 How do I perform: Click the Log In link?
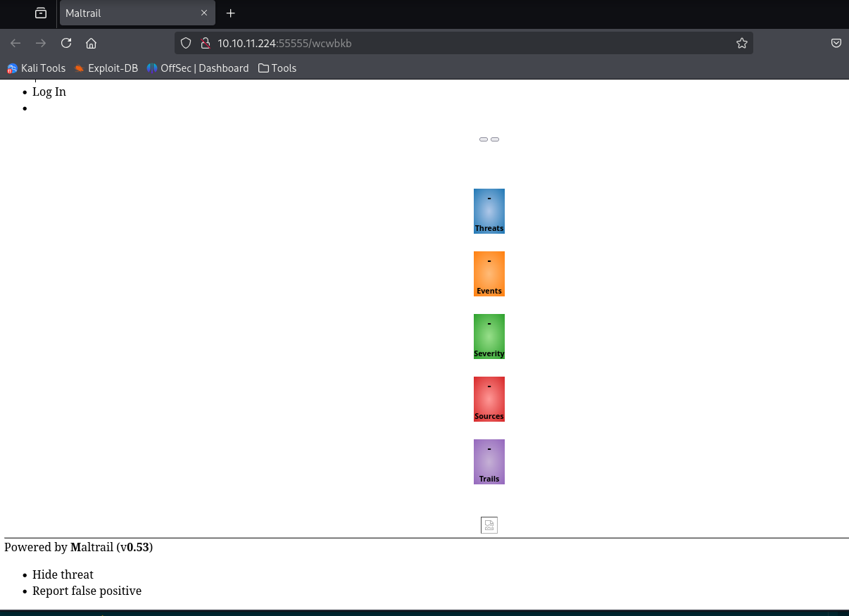pos(49,92)
